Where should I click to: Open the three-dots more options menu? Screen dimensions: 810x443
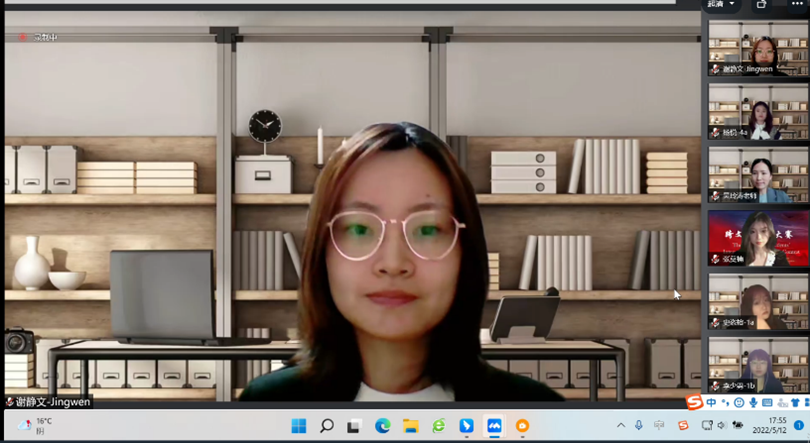point(797,4)
